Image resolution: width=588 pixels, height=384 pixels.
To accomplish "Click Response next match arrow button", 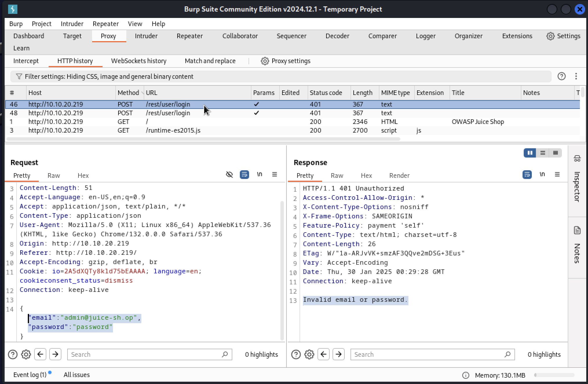I will 338,354.
